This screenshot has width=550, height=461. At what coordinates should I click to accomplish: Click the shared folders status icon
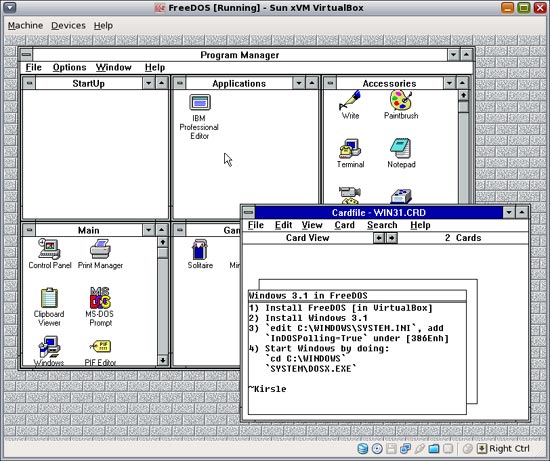click(434, 448)
